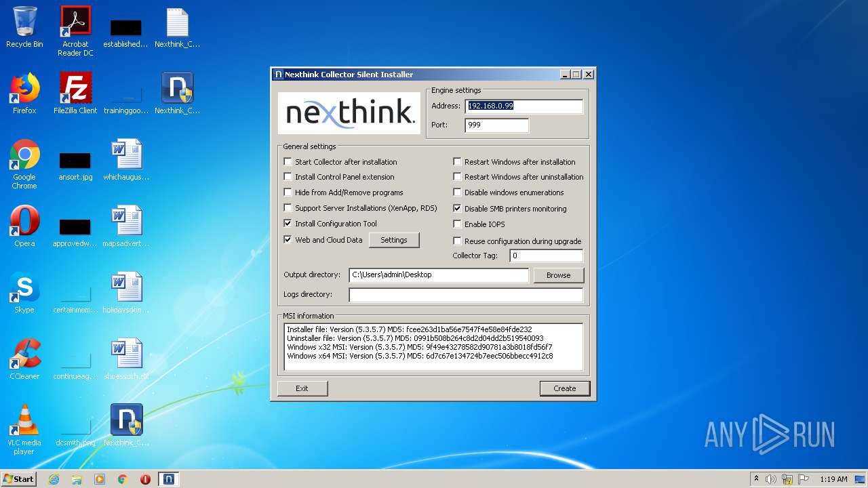The height and width of the screenshot is (488, 868).
Task: Focus the Engine Address field
Action: pyautogui.click(x=524, y=106)
